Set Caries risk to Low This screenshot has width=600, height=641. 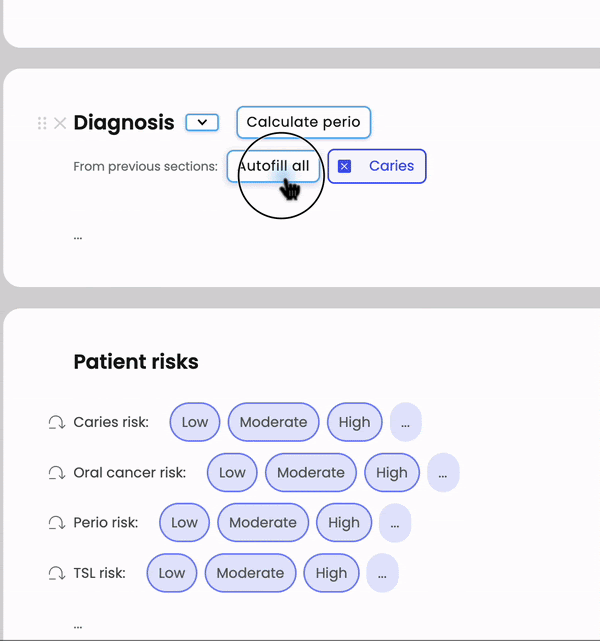195,422
